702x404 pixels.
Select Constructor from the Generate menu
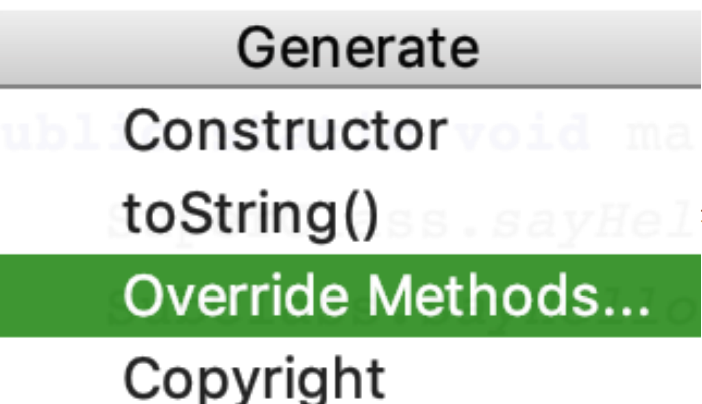point(284,131)
